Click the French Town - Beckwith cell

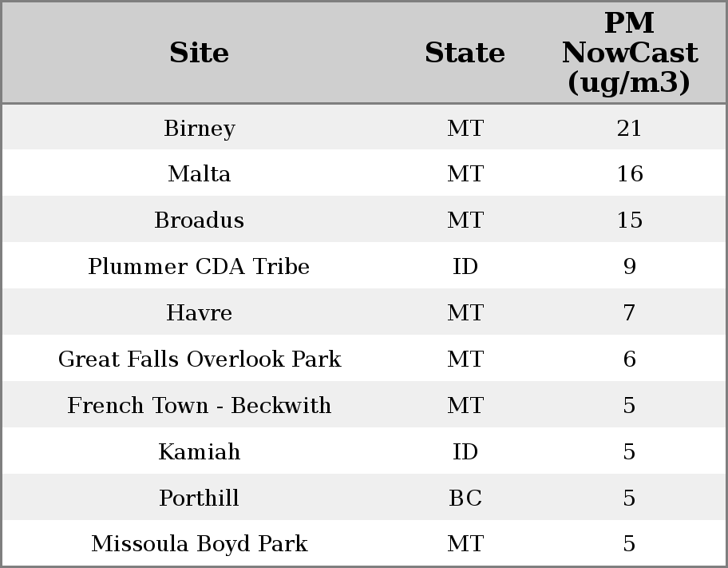pos(199,406)
